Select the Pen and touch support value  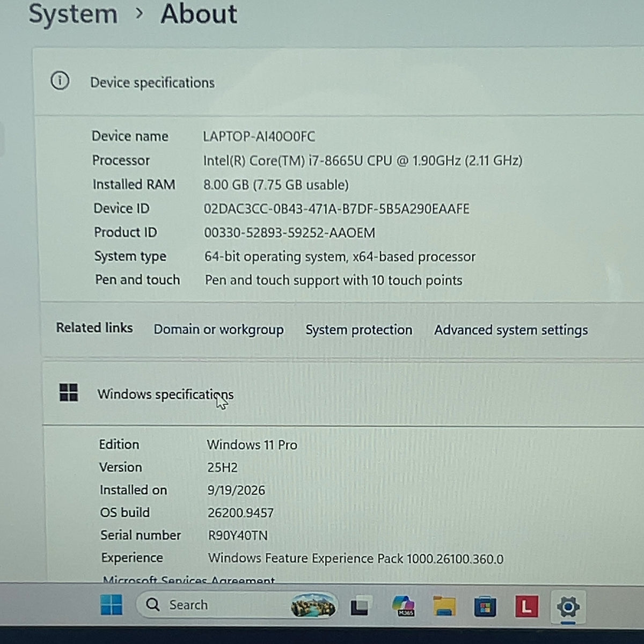[333, 280]
